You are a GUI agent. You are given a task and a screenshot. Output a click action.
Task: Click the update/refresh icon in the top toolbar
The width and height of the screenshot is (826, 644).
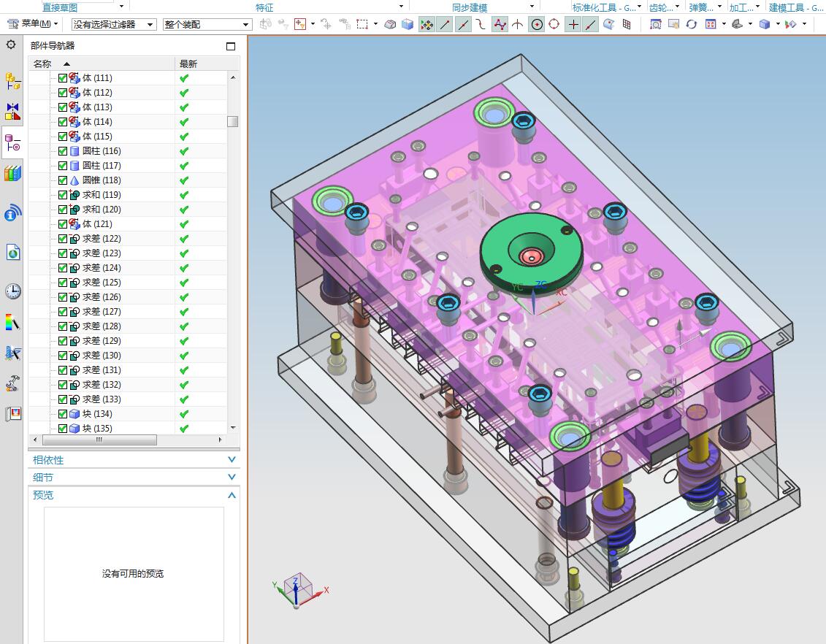tap(691, 24)
